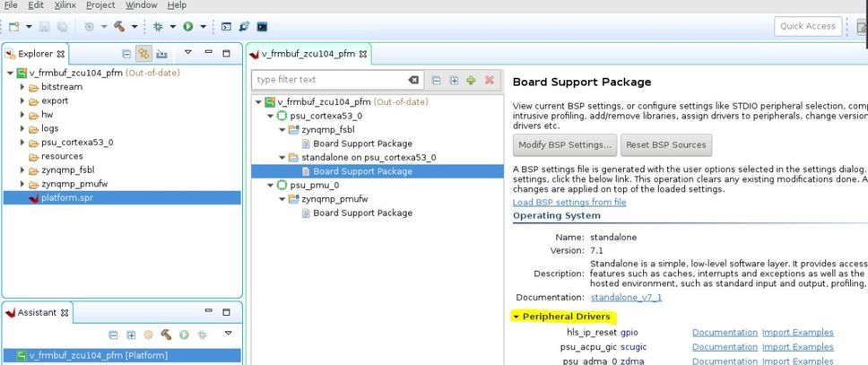Open the Edit menu
This screenshot has height=365, width=868.
click(x=36, y=5)
